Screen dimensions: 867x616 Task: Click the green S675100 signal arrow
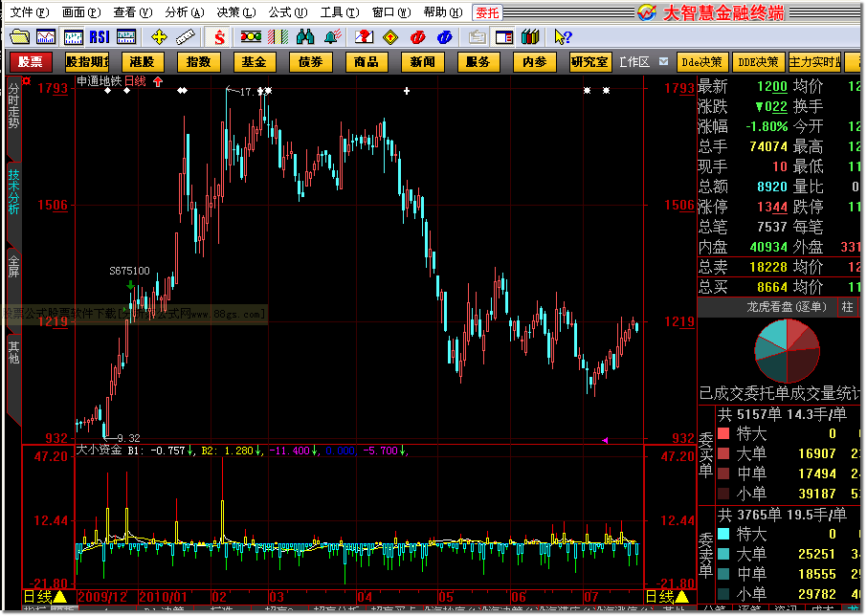[130, 284]
